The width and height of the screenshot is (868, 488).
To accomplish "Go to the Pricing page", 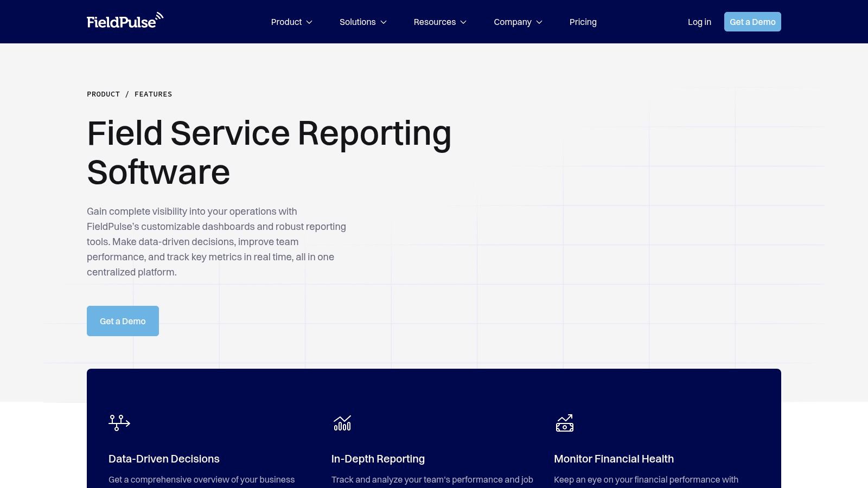I will pyautogui.click(x=583, y=22).
